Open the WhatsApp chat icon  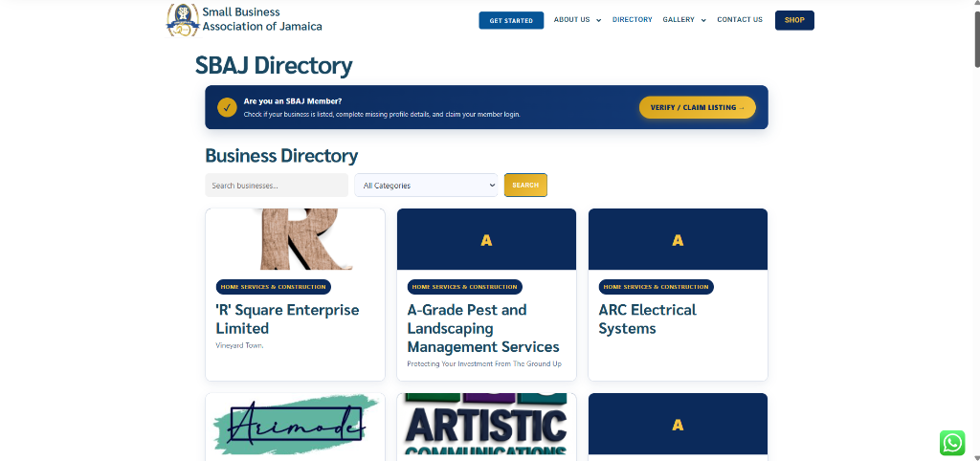[x=952, y=443]
